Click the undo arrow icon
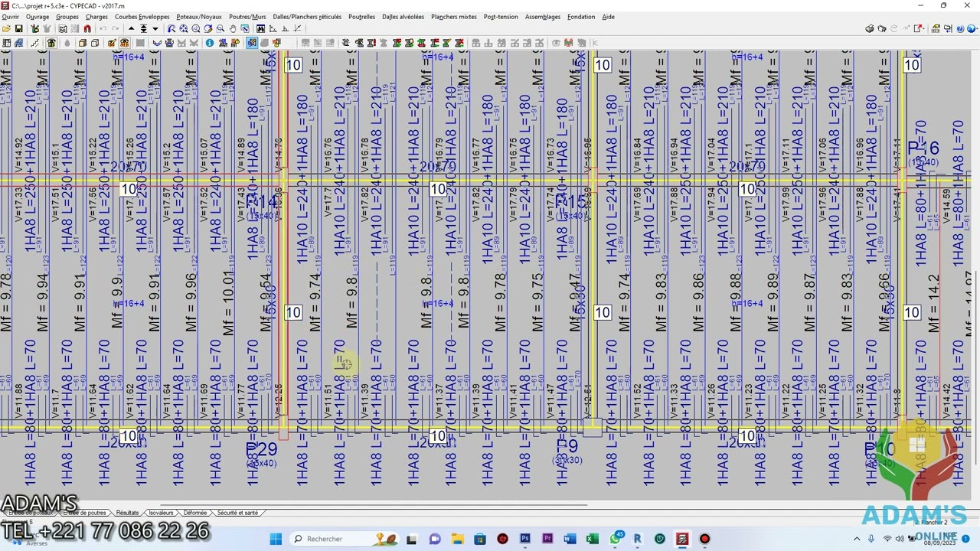 [x=103, y=28]
